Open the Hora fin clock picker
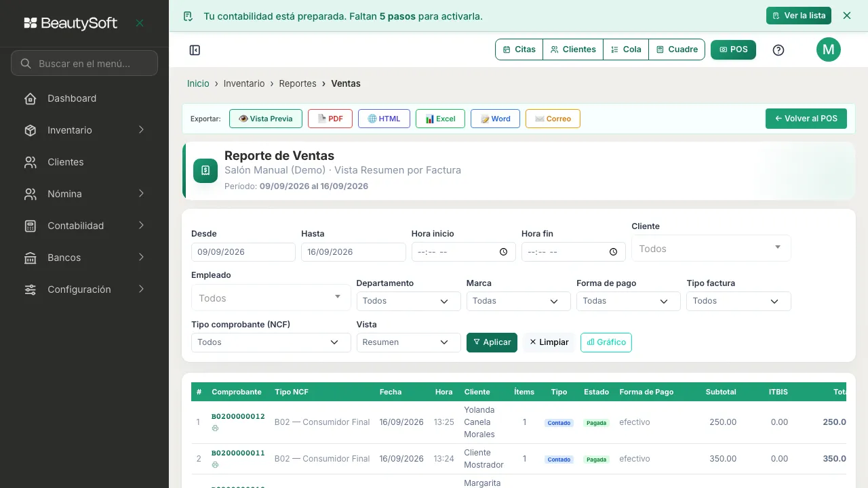This screenshot has width=868, height=488. coord(613,252)
